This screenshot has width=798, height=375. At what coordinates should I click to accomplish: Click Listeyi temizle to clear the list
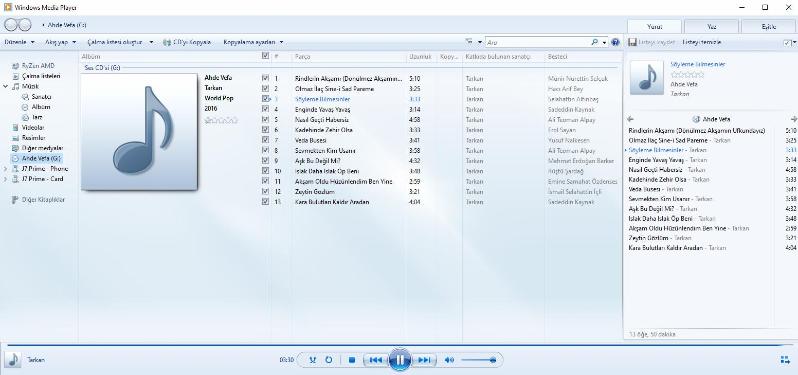(701, 42)
